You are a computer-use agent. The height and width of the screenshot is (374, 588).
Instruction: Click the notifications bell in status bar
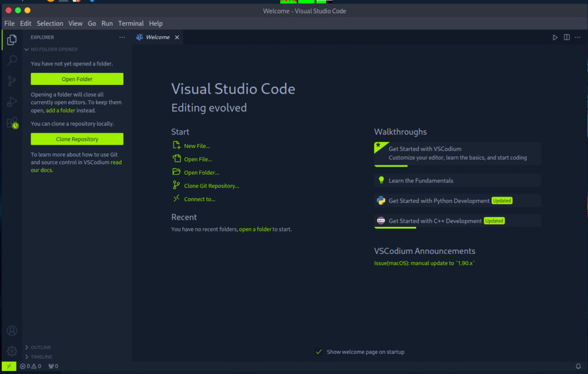[578, 366]
